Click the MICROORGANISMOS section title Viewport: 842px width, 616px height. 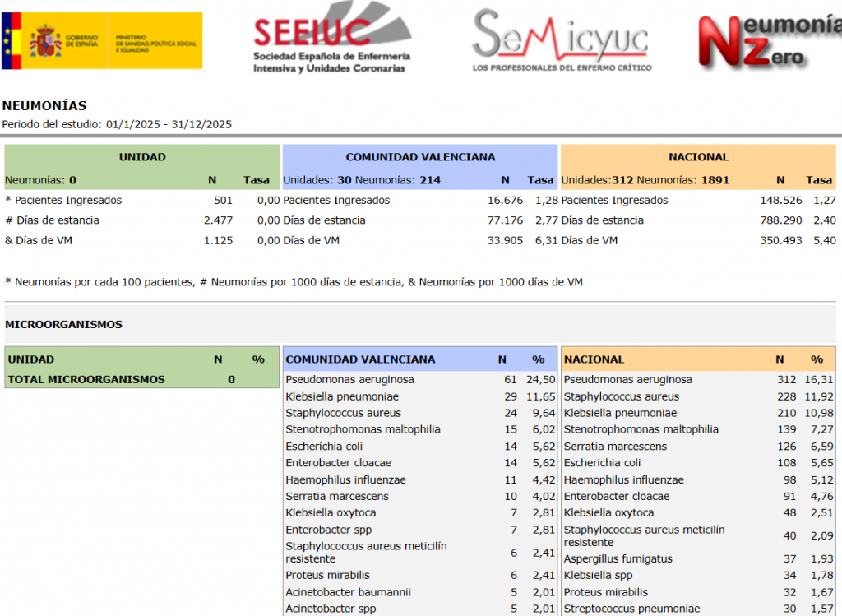coord(63,325)
